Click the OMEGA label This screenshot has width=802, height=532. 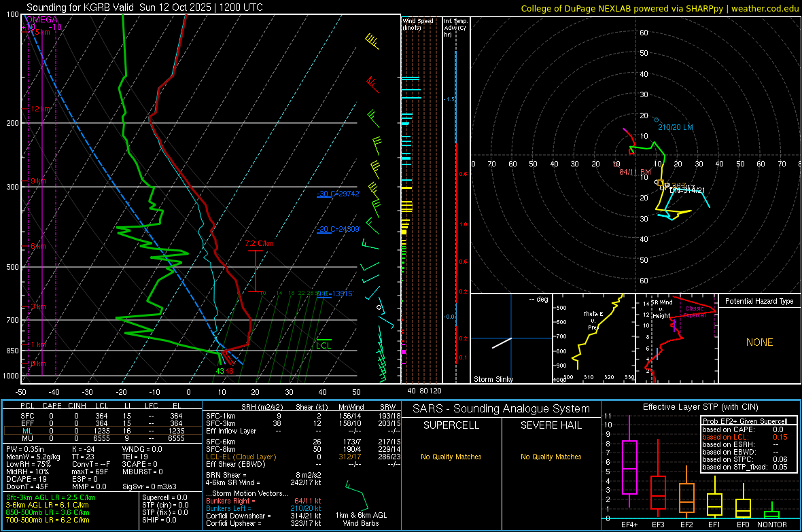42,20
